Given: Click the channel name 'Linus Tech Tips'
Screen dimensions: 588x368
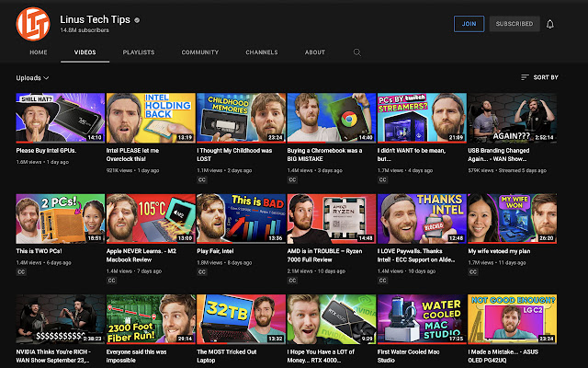Looking at the screenshot, I should pos(96,19).
